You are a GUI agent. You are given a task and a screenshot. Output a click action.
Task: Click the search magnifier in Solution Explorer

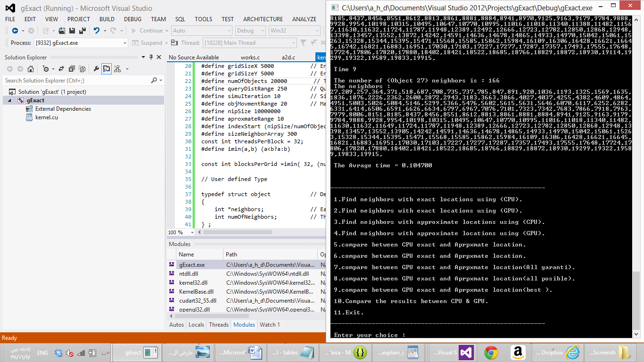point(154,81)
